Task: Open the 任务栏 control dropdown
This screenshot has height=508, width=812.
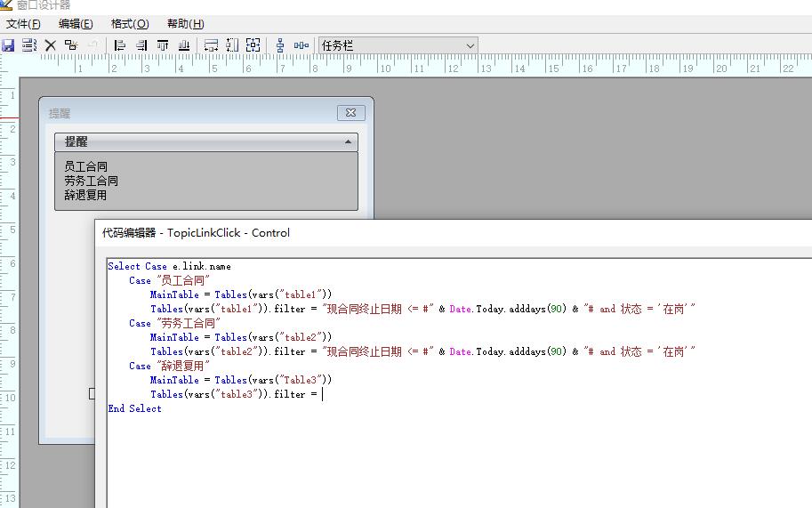Action: pyautogui.click(x=470, y=45)
